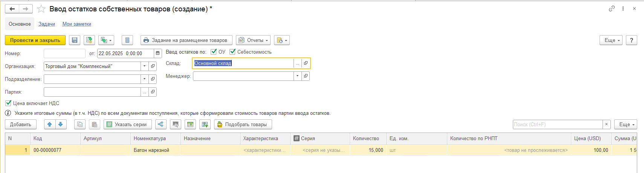Open the Менеджер dropdown arrow
This screenshot has height=173, width=644.
tap(298, 76)
